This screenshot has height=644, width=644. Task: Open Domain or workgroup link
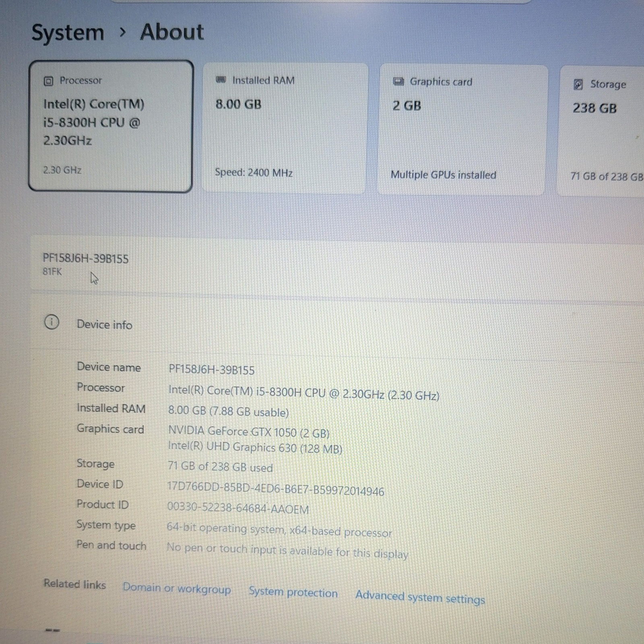point(177,588)
